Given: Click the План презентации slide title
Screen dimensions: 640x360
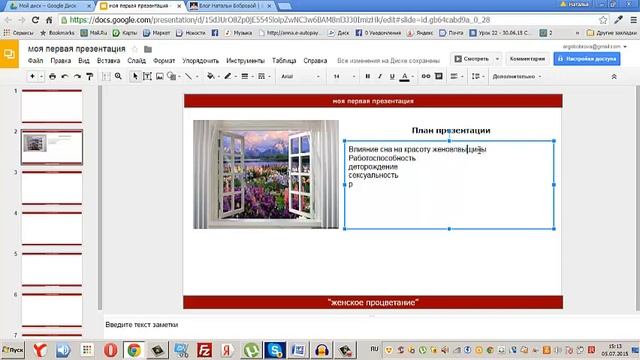Looking at the screenshot, I should coord(451,130).
